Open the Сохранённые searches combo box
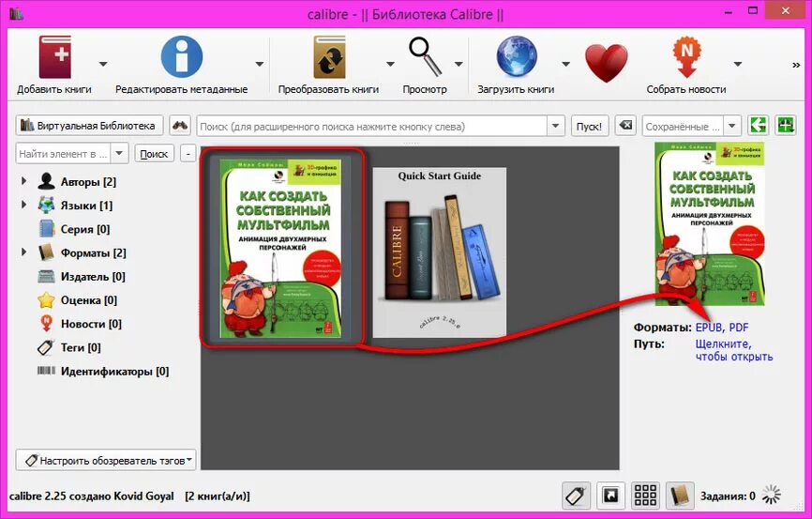The height and width of the screenshot is (519, 812). pos(691,126)
